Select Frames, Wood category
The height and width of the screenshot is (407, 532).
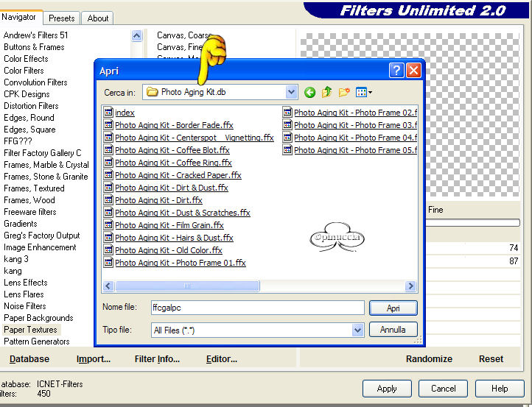coord(29,200)
